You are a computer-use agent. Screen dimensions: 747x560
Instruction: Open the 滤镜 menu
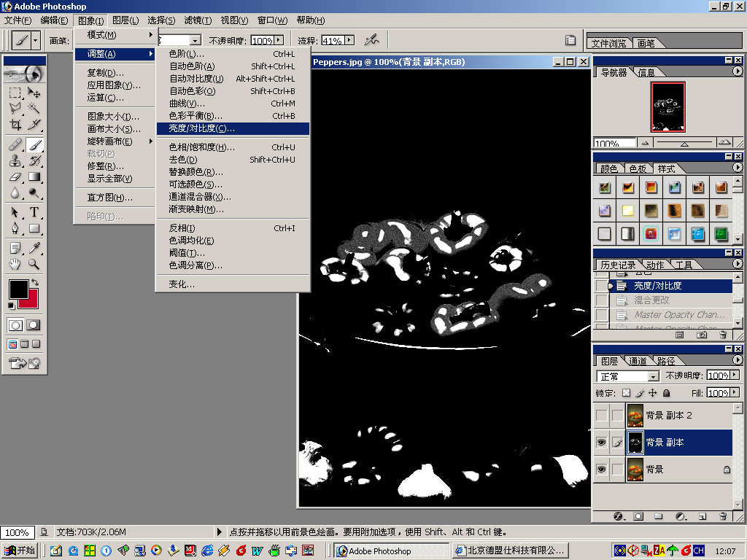(198, 20)
